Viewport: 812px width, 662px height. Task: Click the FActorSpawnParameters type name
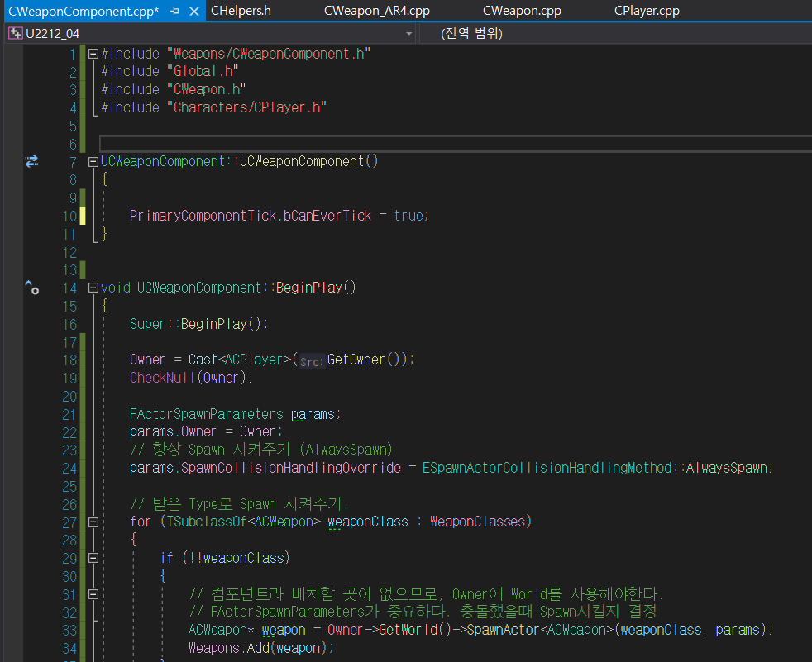point(206,414)
